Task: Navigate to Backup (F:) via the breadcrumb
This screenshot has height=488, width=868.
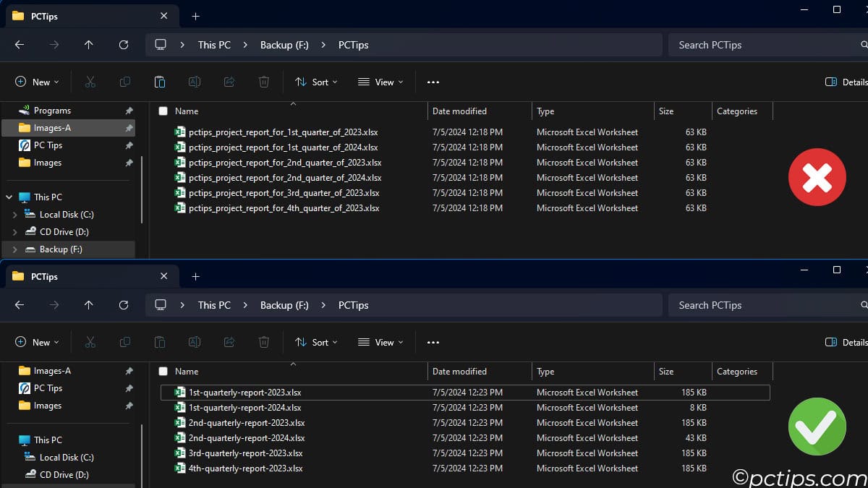Action: [284, 45]
